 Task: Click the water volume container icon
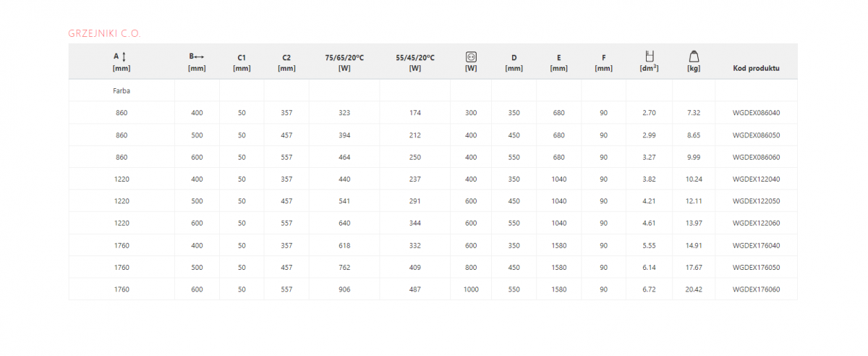649,56
